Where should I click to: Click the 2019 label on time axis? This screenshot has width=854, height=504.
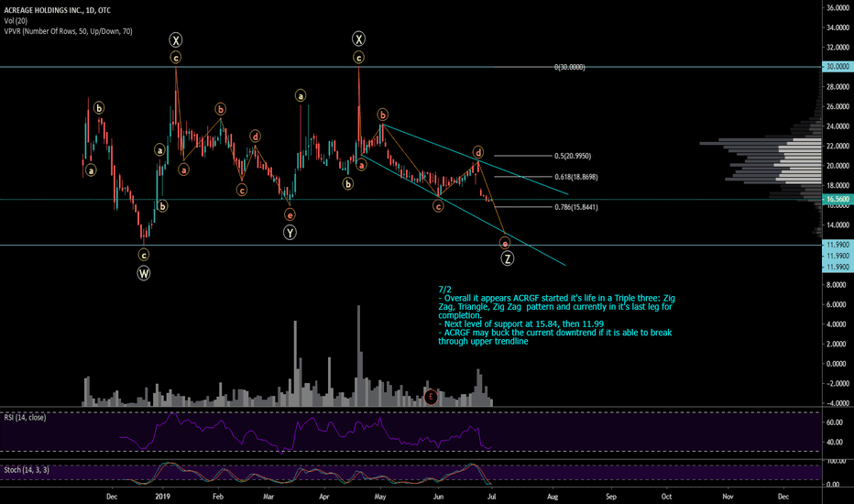click(162, 497)
